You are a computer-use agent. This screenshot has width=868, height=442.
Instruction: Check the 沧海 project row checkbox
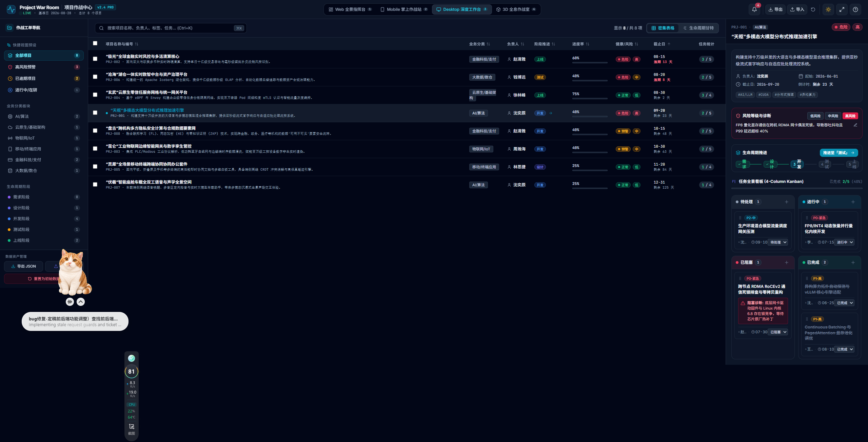[x=95, y=77]
